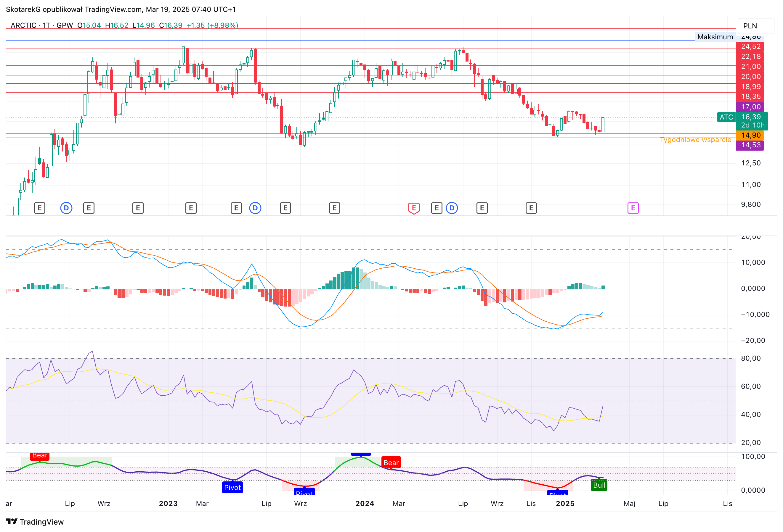783x532 pixels.
Task: Click the red earnings E marker
Action: pos(414,208)
